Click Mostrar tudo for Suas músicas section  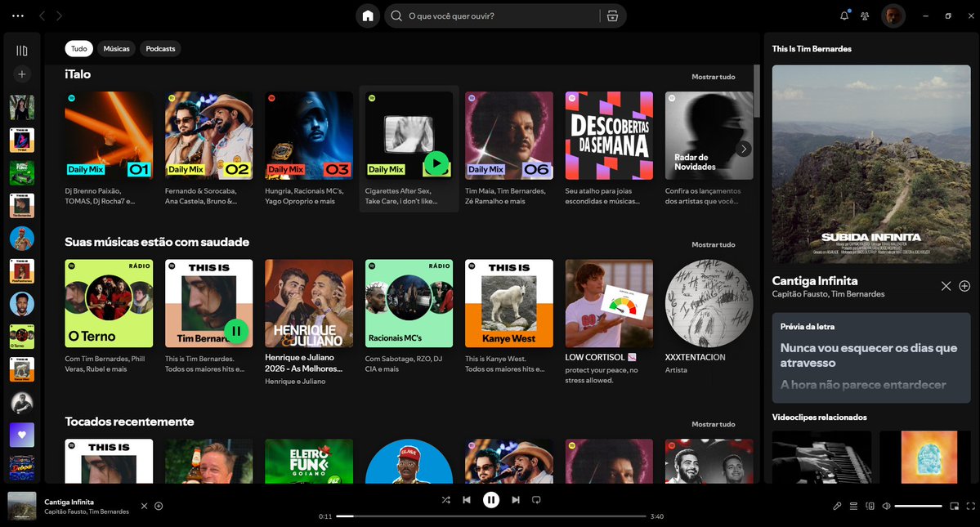pos(713,245)
